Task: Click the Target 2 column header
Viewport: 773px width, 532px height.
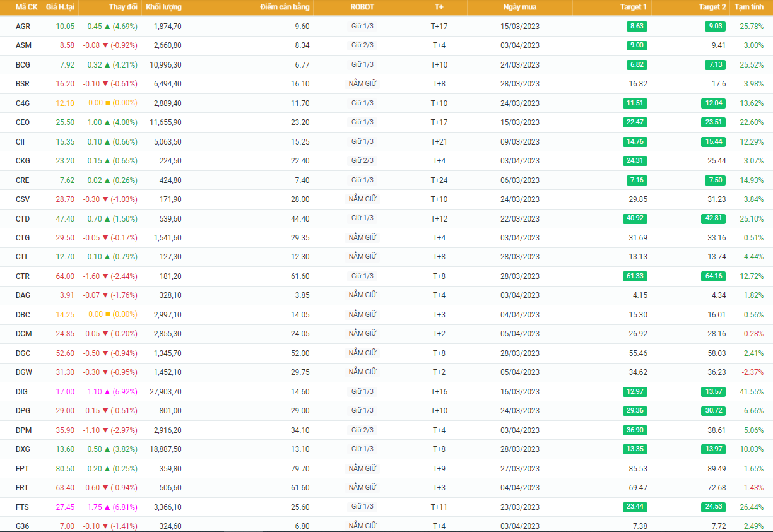Action: pos(712,7)
